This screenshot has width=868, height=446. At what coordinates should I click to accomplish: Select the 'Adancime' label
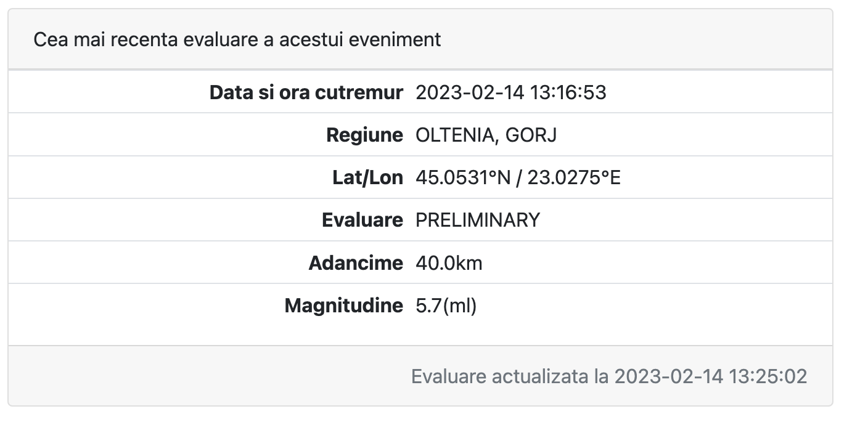[x=356, y=264]
